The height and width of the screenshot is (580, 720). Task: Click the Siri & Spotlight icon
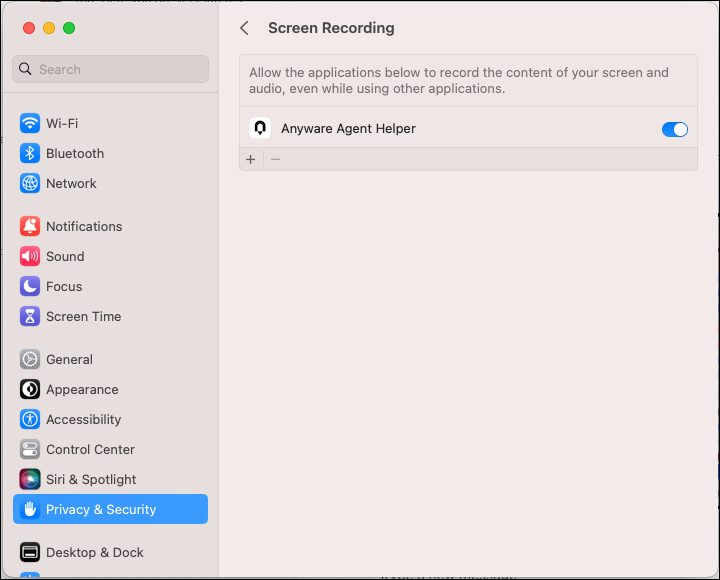point(30,479)
